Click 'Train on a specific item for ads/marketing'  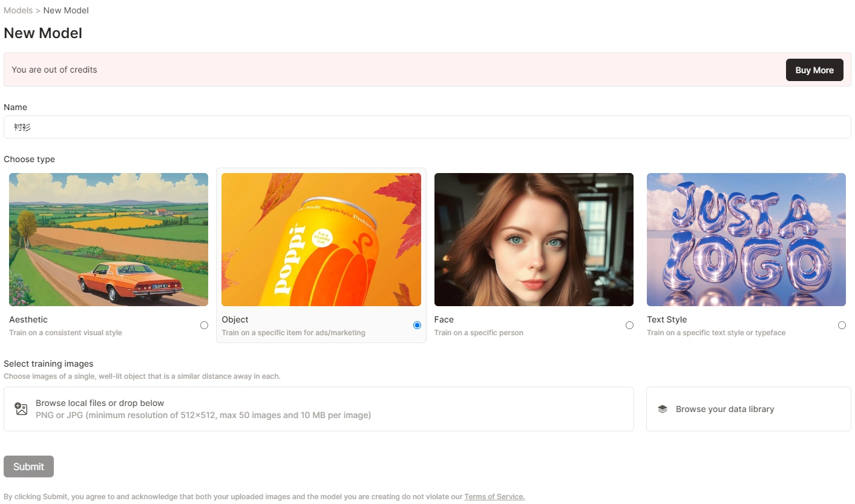[293, 333]
